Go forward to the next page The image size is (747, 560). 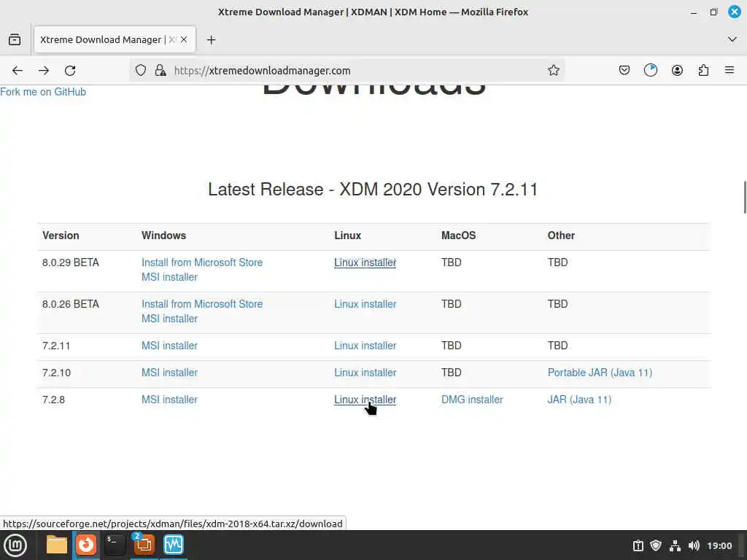(44, 71)
